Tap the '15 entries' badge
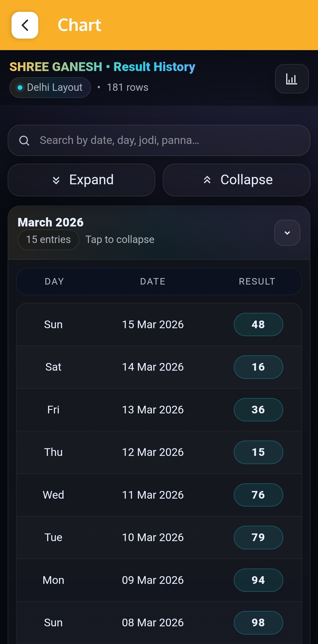Viewport: 318px width, 644px height. coord(48,239)
